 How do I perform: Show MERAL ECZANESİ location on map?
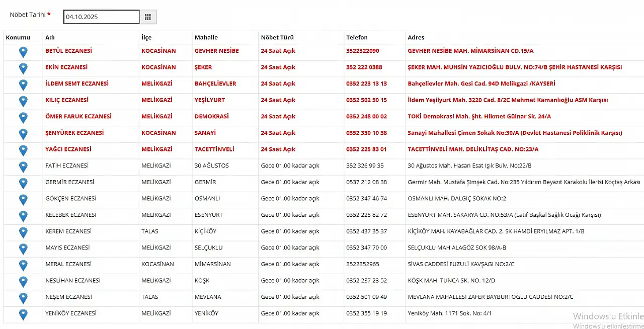[23, 265]
